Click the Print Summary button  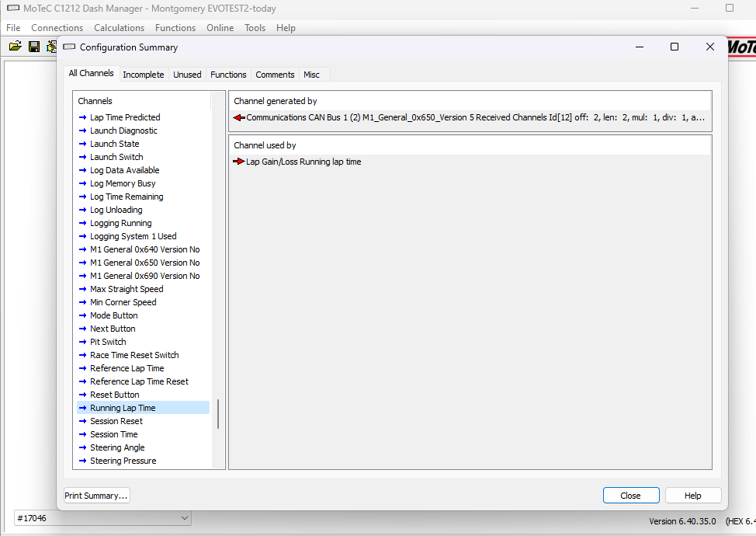pyautogui.click(x=96, y=496)
